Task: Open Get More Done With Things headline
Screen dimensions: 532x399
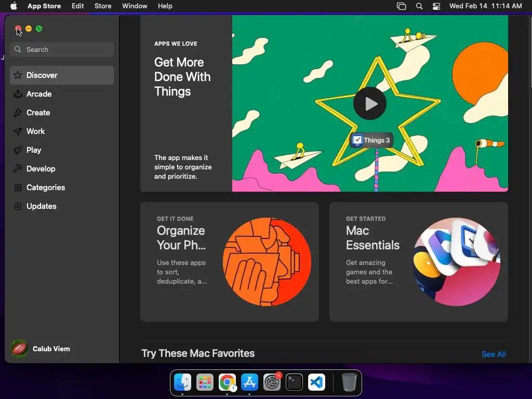Action: (x=182, y=77)
